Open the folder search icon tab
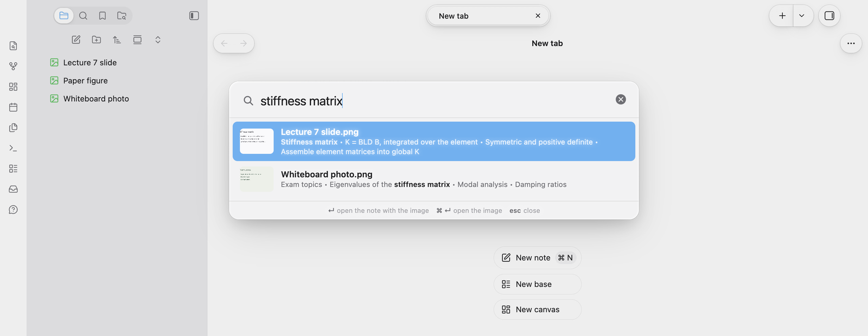This screenshot has width=868, height=336. [122, 16]
